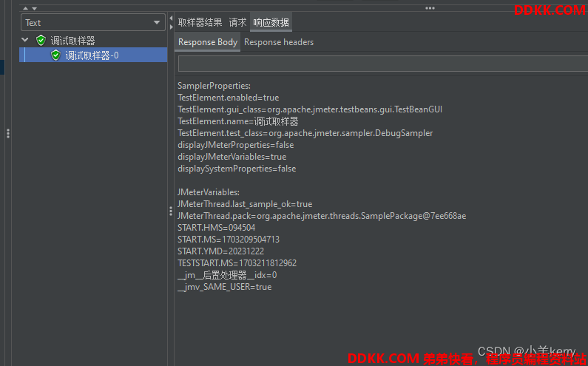Viewport: 588px width, 366px height.
Task: Click displayJMeterProperties=false line
Action: click(x=235, y=145)
